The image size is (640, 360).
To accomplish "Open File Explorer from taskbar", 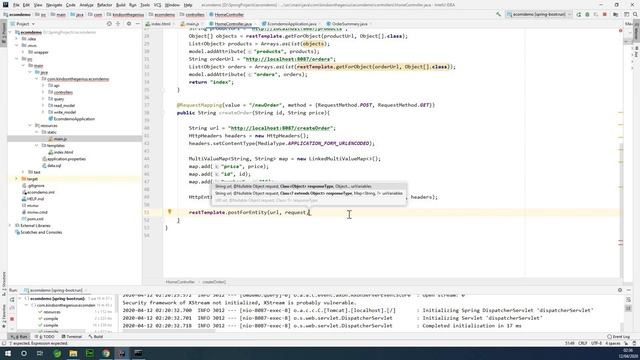I will pyautogui.click(x=73, y=353).
